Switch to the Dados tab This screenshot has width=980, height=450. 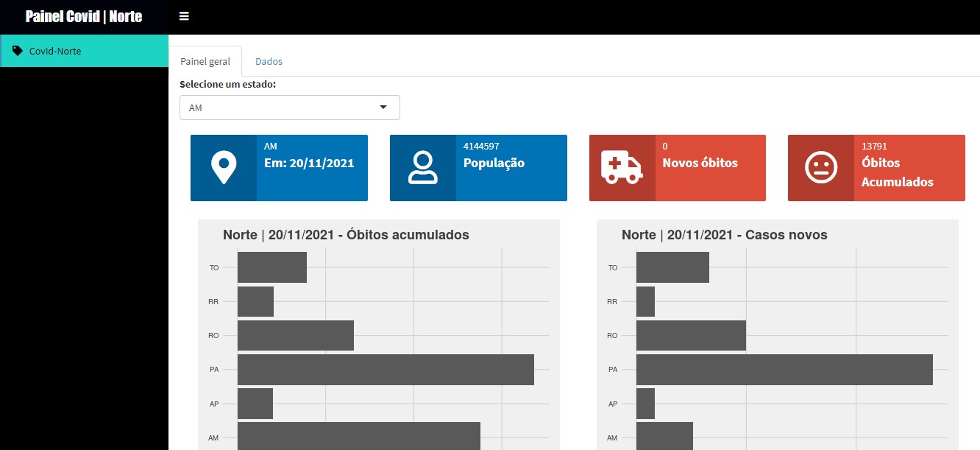click(x=269, y=61)
